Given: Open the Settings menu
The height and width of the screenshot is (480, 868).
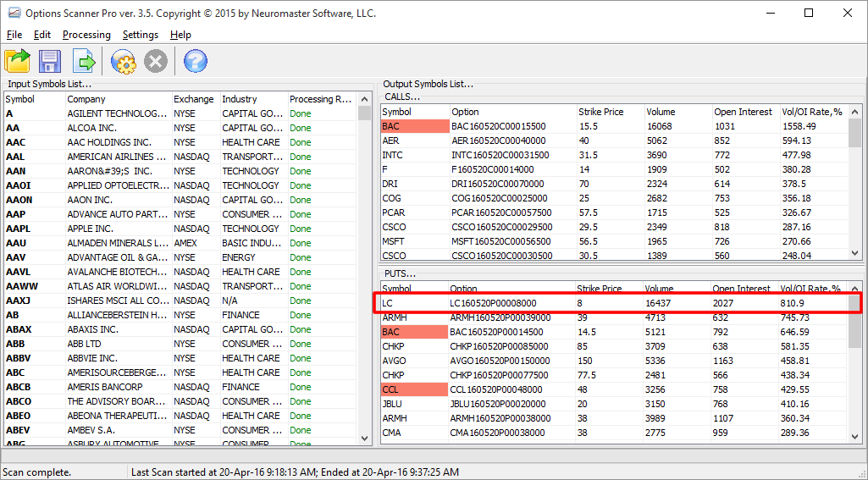Looking at the screenshot, I should 140,35.
